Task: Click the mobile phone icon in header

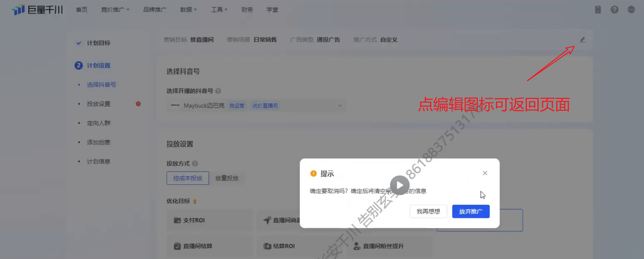Action: 598,10
